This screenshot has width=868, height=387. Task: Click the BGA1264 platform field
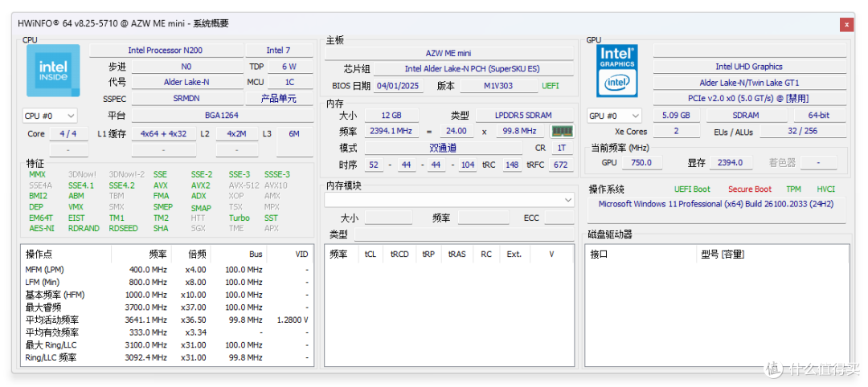coord(222,116)
